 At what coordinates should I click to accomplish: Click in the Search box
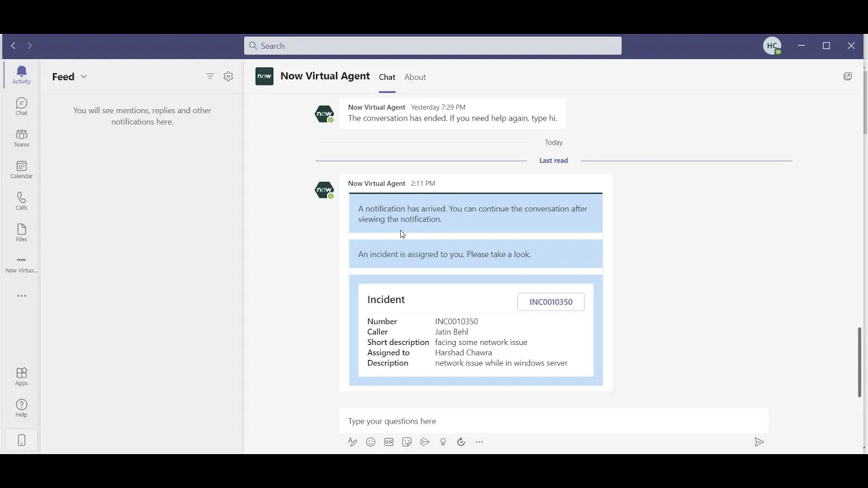(433, 45)
